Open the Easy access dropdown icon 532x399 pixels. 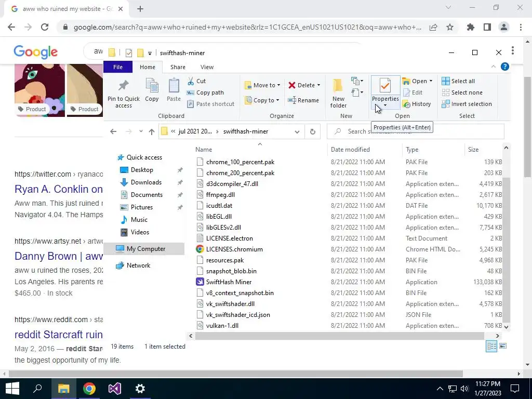point(357,92)
